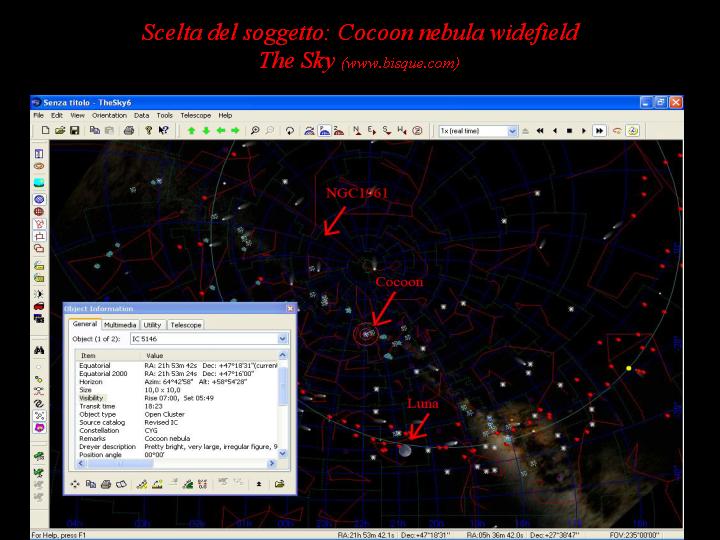This screenshot has width=720, height=540.
Task: Move the view right with green arrow
Action: point(235,131)
